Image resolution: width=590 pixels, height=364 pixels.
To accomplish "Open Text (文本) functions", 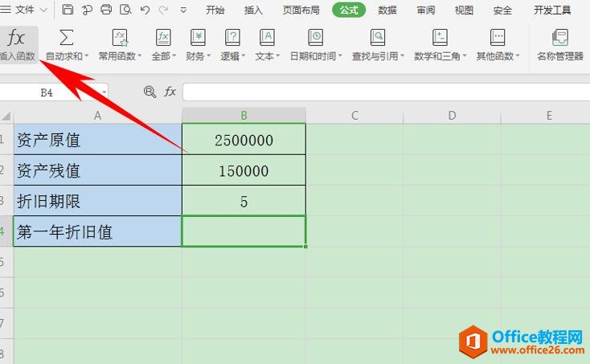I will pos(267,45).
